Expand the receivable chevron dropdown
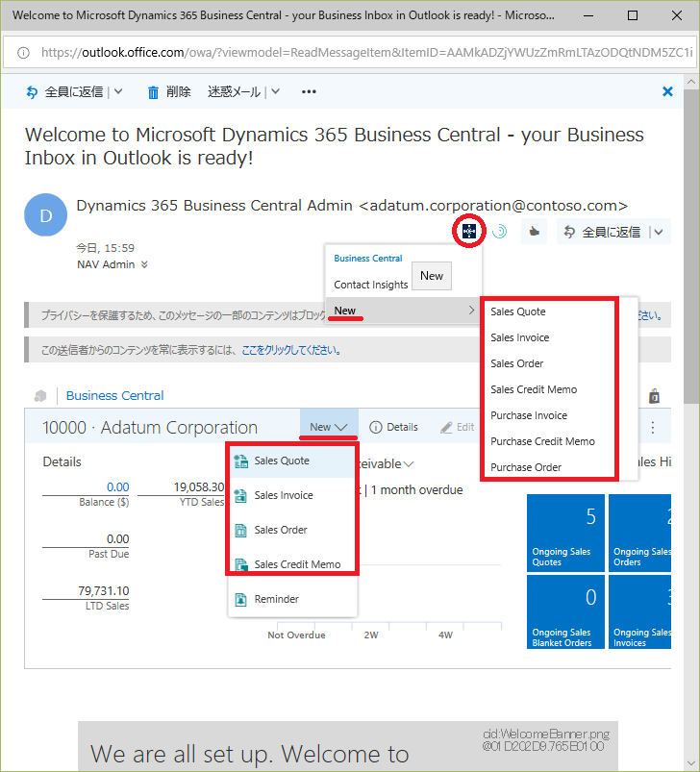The image size is (700, 772). 409,464
